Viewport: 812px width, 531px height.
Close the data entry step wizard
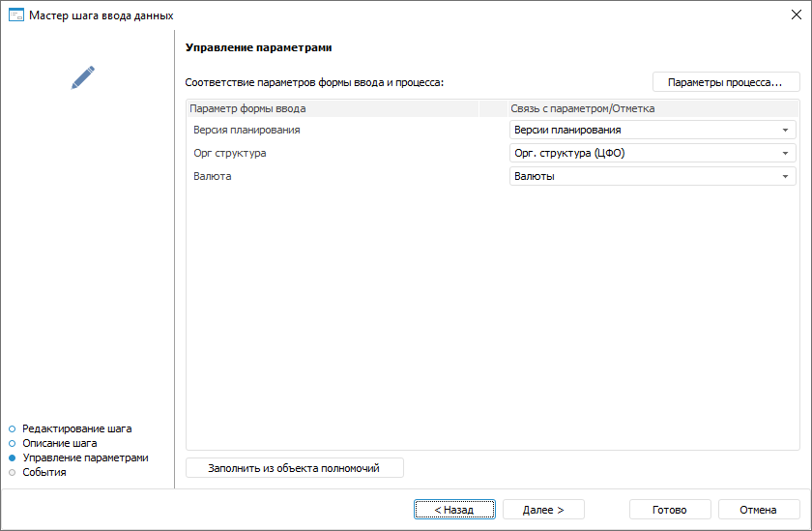[x=796, y=15]
